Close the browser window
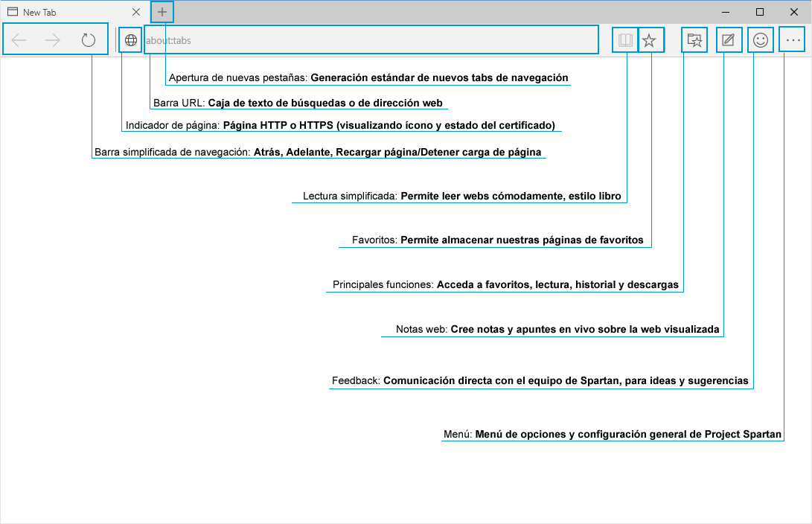The image size is (812, 524). tap(794, 12)
